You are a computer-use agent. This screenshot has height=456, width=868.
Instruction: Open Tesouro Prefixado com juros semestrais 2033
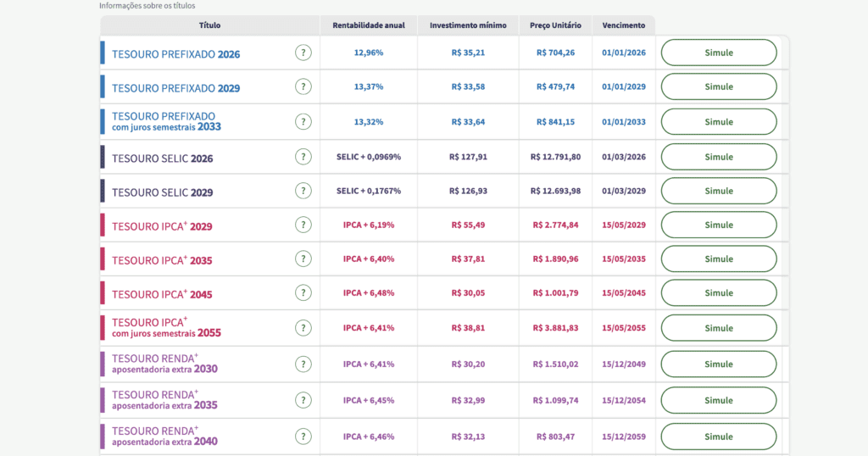coord(166,121)
